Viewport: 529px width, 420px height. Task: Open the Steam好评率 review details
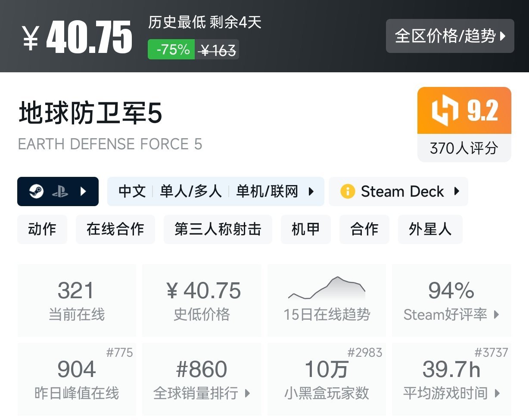click(x=451, y=314)
